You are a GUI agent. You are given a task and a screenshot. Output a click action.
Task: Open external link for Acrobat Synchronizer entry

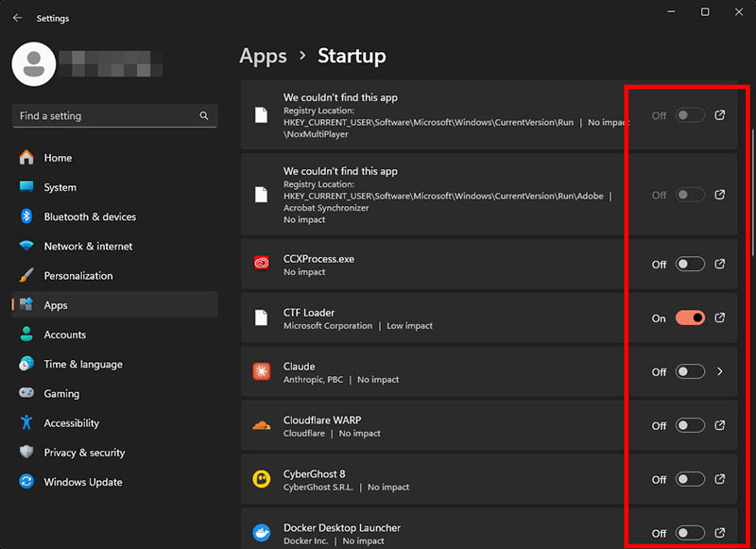720,195
